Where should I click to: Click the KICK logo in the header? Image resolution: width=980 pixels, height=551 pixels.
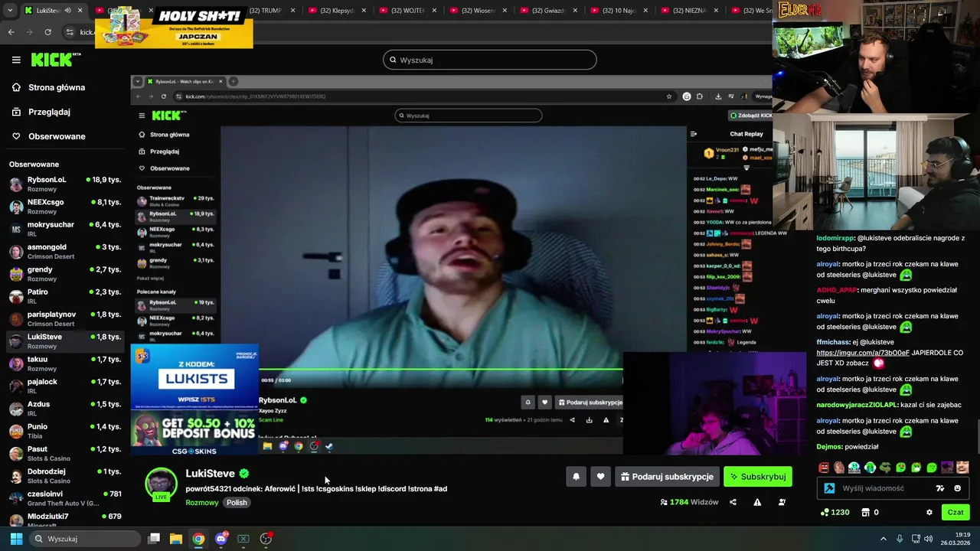(55, 60)
